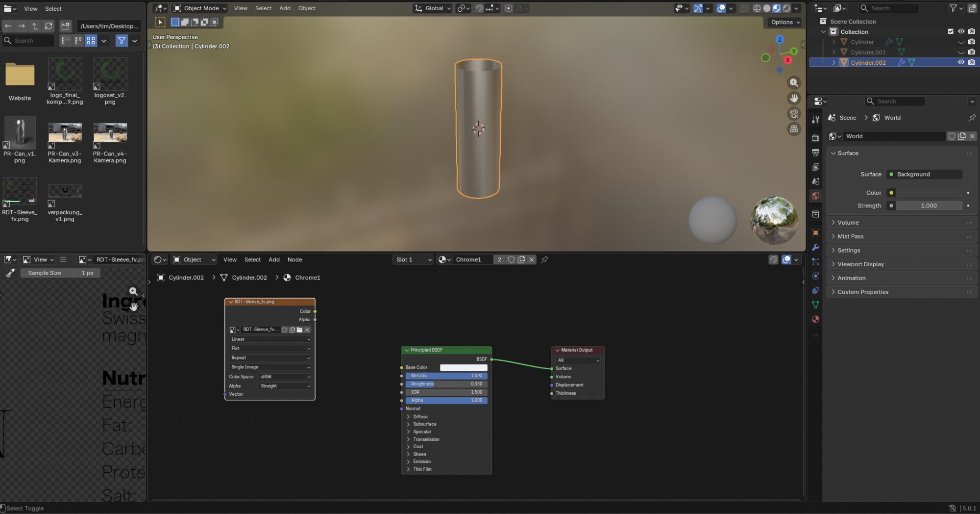980x514 pixels.
Task: Click the viewport zoom magnifier icon
Action: tap(794, 83)
